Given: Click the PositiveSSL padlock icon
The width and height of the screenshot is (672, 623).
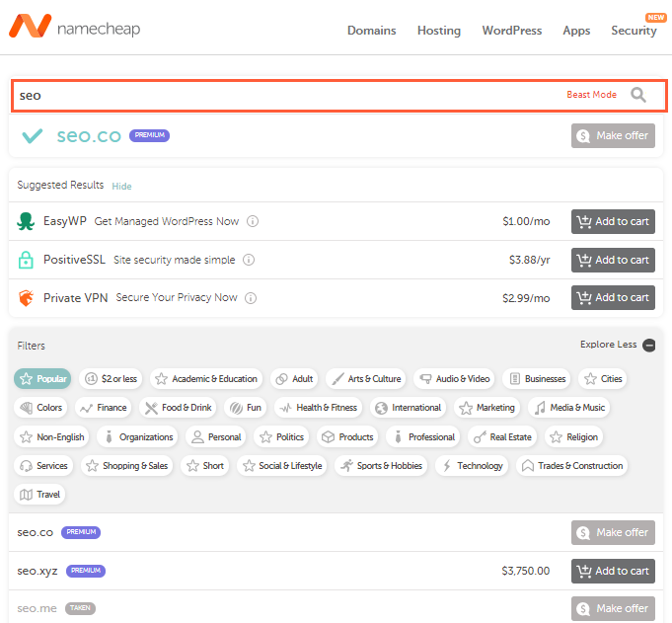Looking at the screenshot, I should [x=26, y=260].
